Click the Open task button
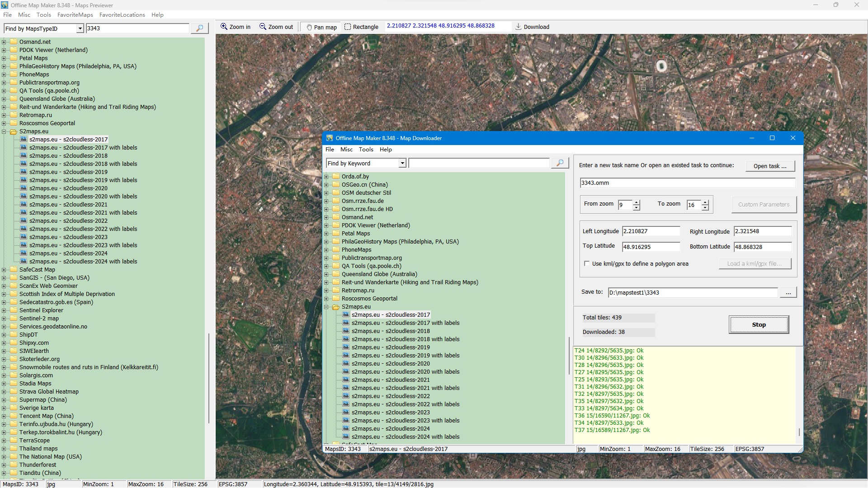868x488 pixels. (769, 166)
